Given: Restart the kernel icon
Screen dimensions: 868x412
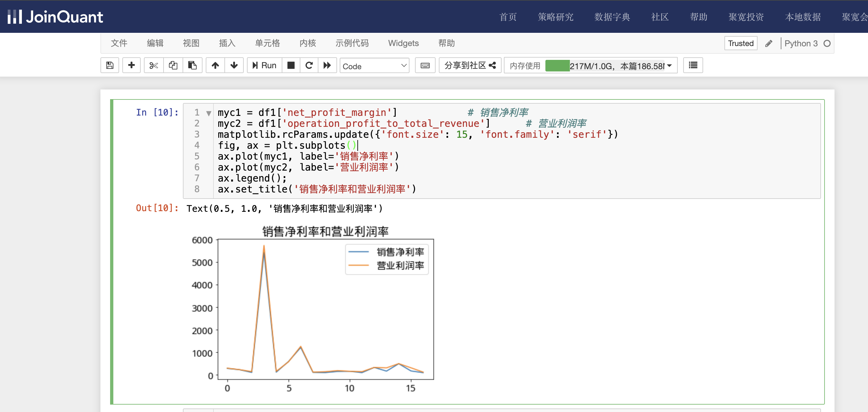Looking at the screenshot, I should coord(309,65).
